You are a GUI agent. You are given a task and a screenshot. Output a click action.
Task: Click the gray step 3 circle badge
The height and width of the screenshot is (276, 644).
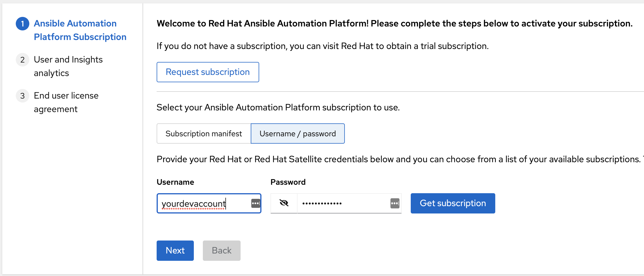pos(22,96)
